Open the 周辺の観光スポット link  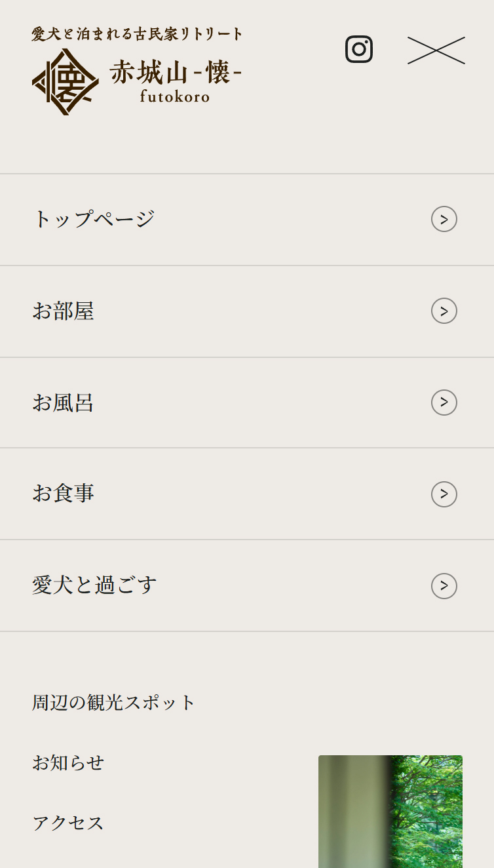point(114,703)
